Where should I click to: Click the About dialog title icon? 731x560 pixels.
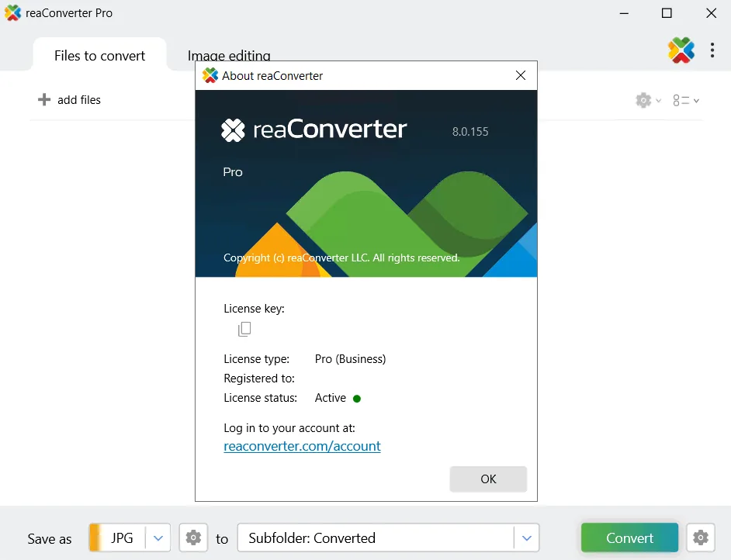click(x=210, y=75)
